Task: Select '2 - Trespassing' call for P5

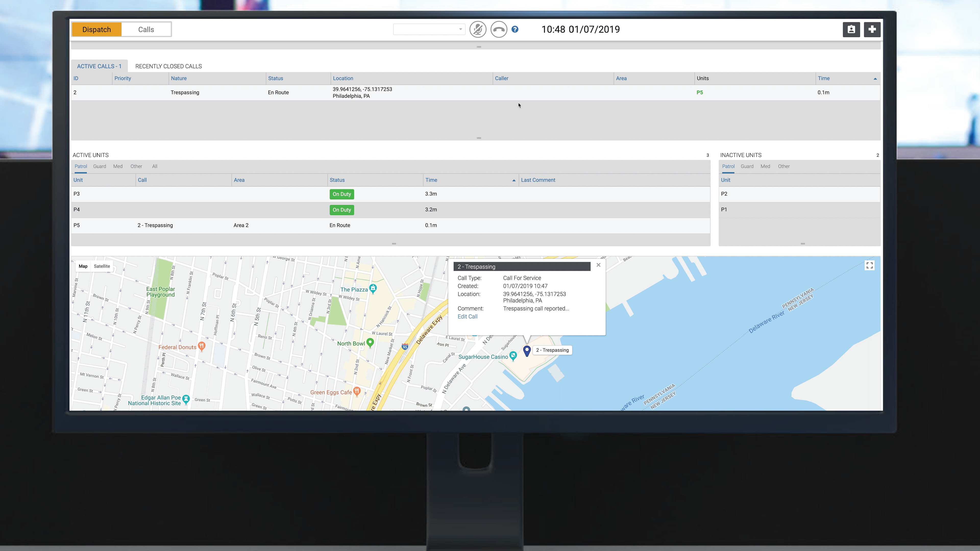Action: pyautogui.click(x=155, y=225)
